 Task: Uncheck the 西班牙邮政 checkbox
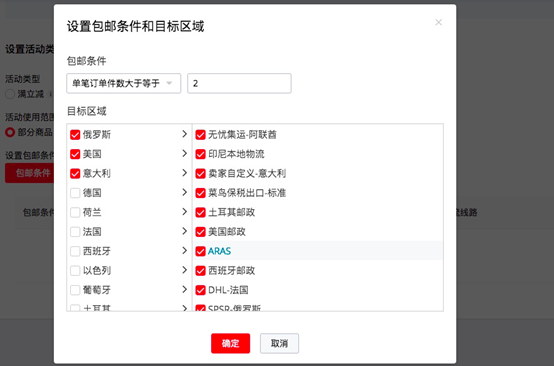(200, 271)
